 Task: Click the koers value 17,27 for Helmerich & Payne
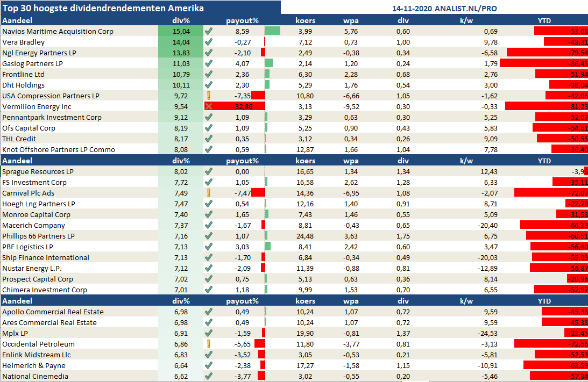pos(305,365)
